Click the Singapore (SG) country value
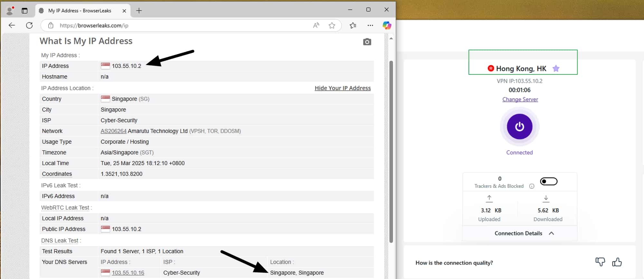Image resolution: width=644 pixels, height=279 pixels. [x=130, y=99]
